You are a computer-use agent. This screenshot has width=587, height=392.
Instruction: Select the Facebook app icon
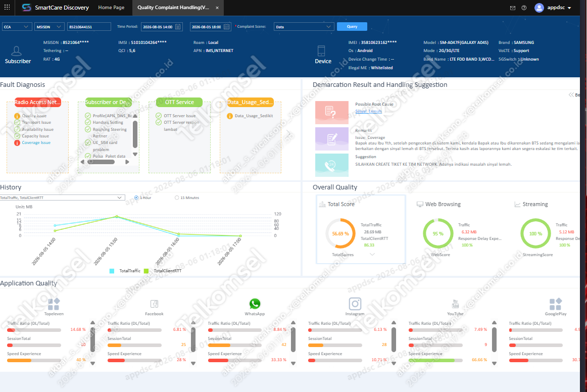tap(154, 304)
